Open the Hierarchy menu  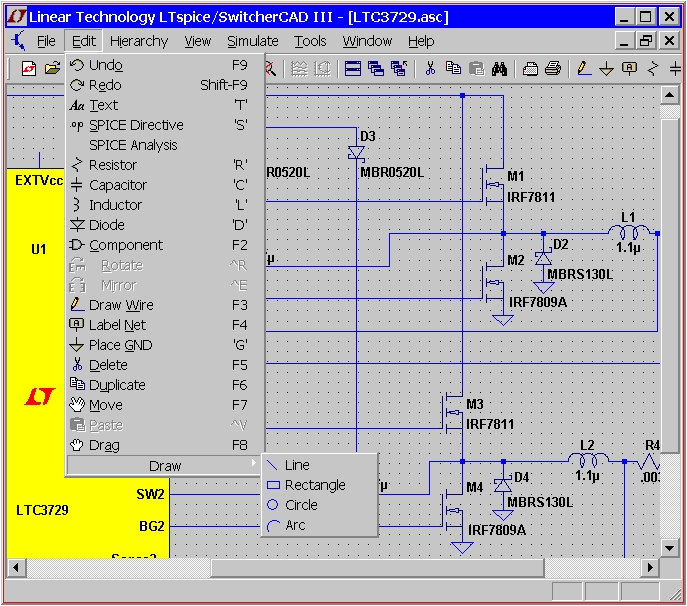point(139,41)
